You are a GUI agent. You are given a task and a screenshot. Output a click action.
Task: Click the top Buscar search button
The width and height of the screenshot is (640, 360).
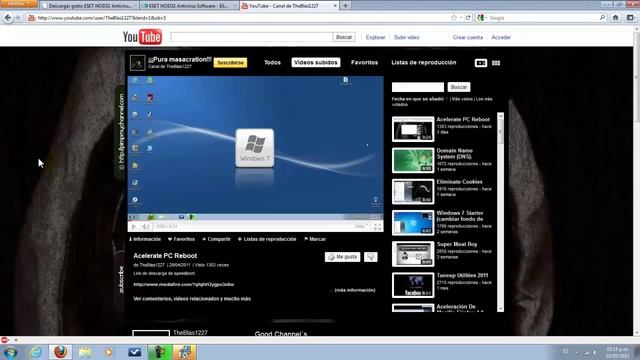(344, 37)
